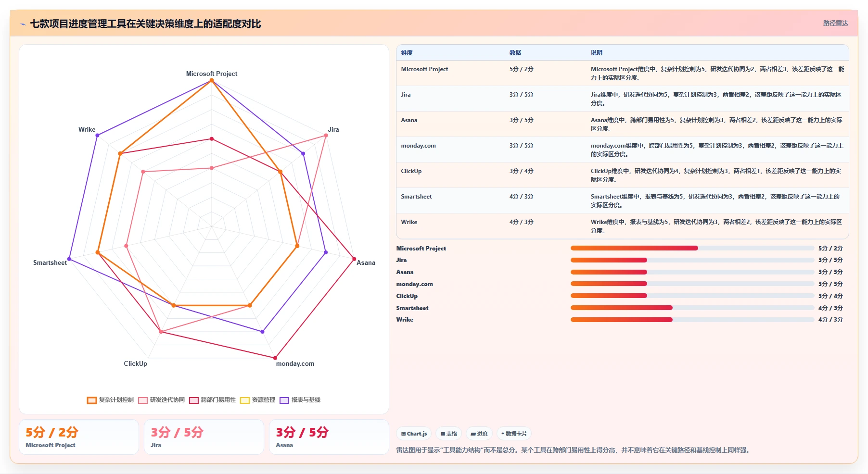Click the Wrike radar axis label
This screenshot has height=474, width=868.
(87, 129)
